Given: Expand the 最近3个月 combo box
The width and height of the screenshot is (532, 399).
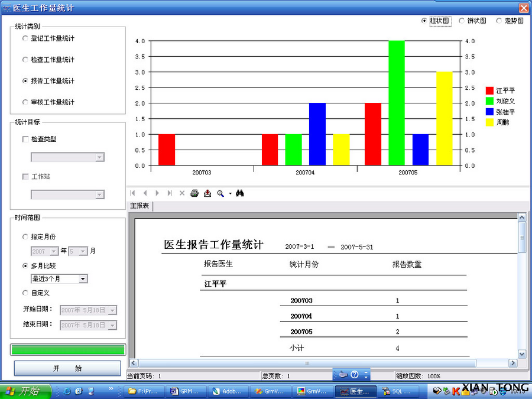Looking at the screenshot, I should (x=83, y=279).
